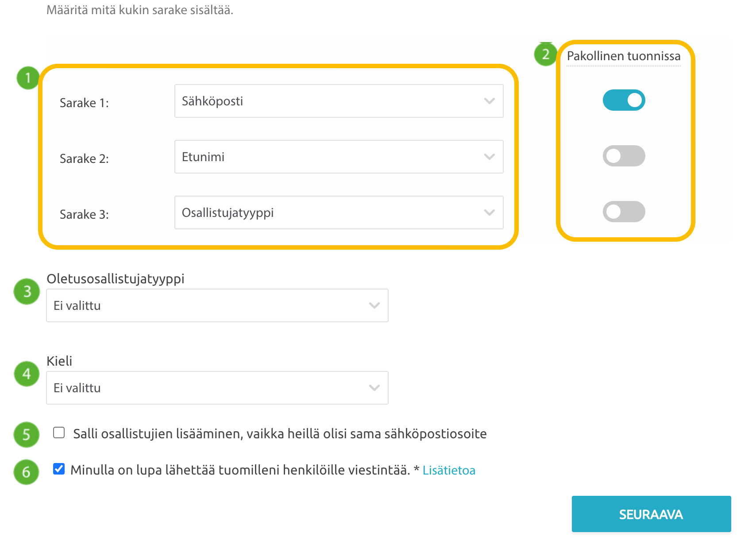Click the green number 6 badge

[x=27, y=472]
